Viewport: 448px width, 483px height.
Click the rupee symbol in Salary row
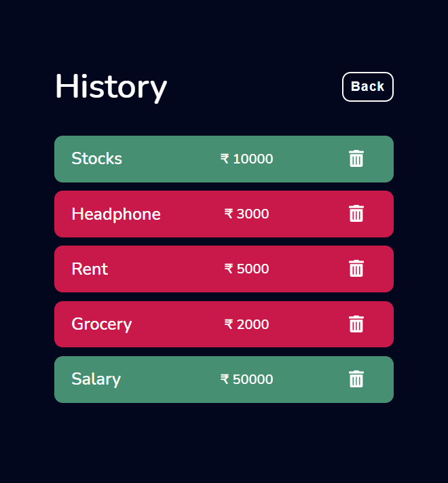click(225, 379)
